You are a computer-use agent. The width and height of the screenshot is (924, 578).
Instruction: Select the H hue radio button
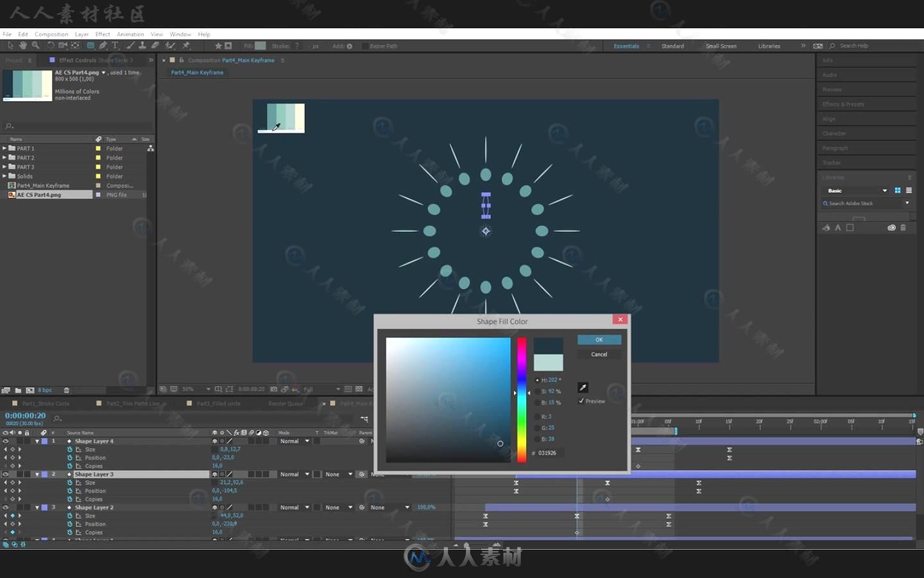538,380
